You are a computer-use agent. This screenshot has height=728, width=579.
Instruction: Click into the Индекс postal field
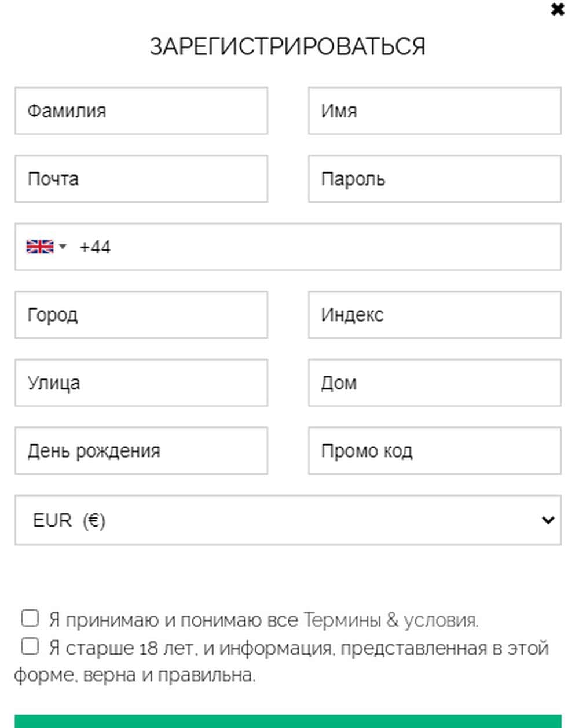[x=434, y=315]
